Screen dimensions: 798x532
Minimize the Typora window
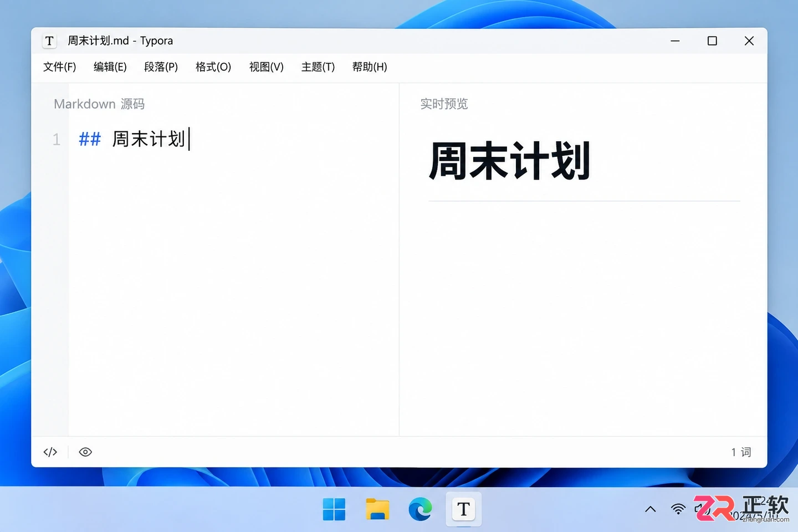pos(675,41)
